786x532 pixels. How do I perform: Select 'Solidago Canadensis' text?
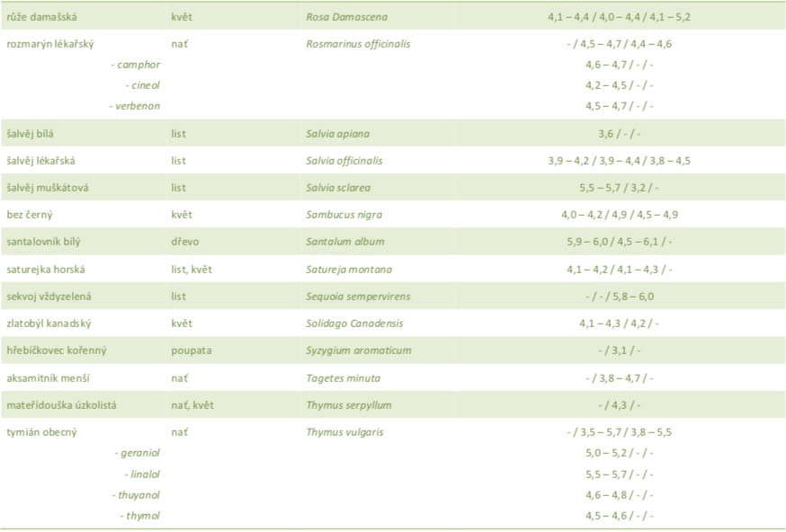(353, 324)
